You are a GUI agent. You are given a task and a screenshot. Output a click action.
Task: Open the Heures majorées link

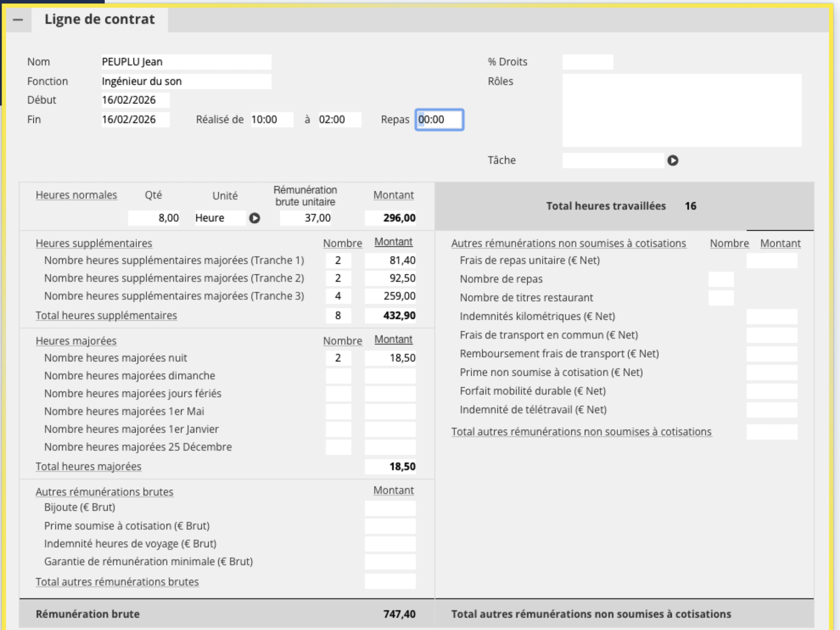(x=76, y=341)
